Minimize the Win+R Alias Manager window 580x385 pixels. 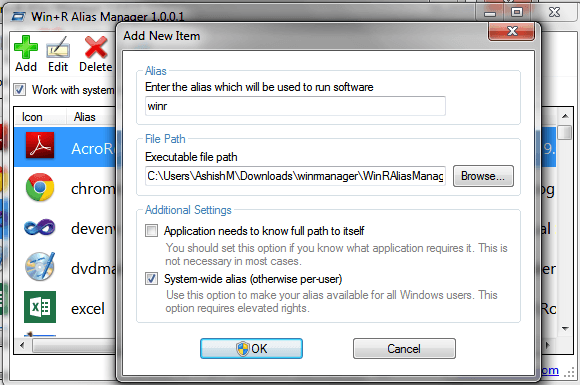490,13
